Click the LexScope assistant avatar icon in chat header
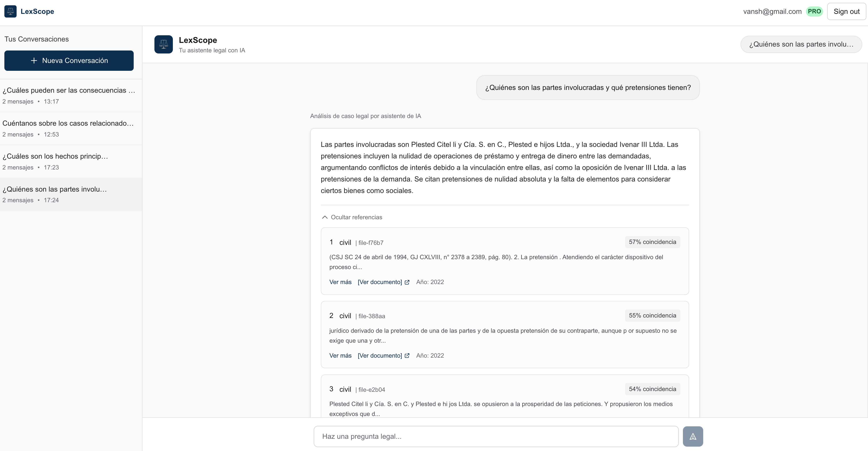Image resolution: width=868 pixels, height=451 pixels. pos(163,45)
